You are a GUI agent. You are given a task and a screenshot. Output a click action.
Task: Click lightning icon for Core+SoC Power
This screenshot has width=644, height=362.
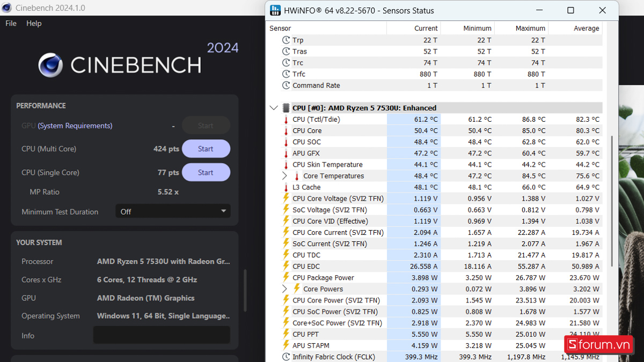tap(286, 323)
